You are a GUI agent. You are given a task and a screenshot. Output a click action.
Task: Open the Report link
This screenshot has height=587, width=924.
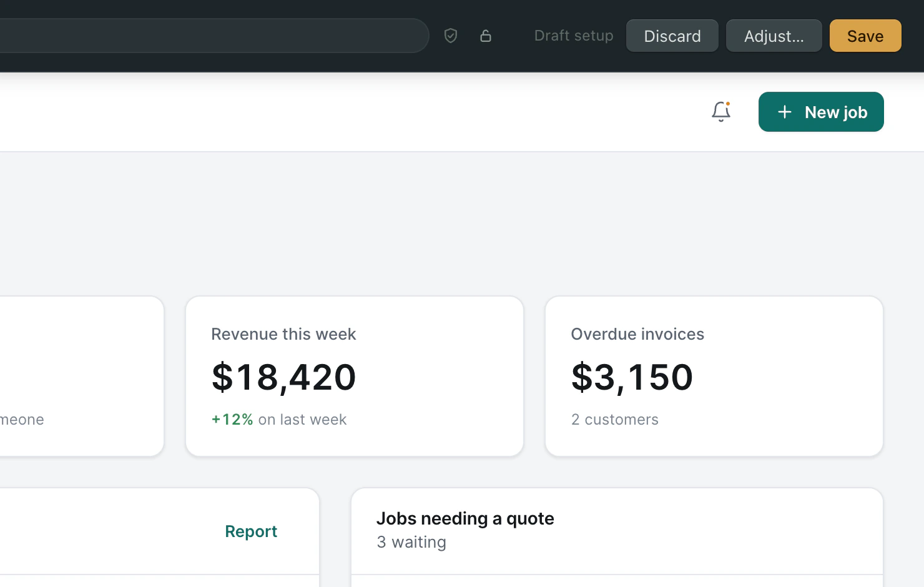(251, 531)
